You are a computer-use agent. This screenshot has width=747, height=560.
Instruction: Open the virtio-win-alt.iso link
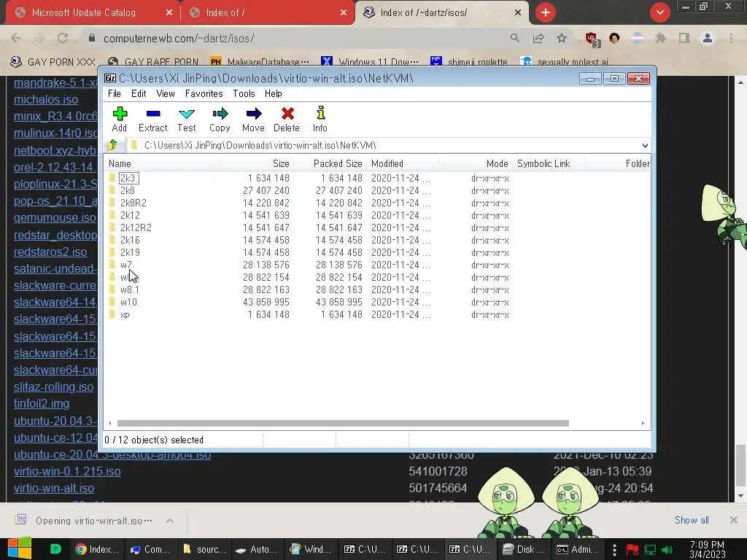click(x=54, y=488)
